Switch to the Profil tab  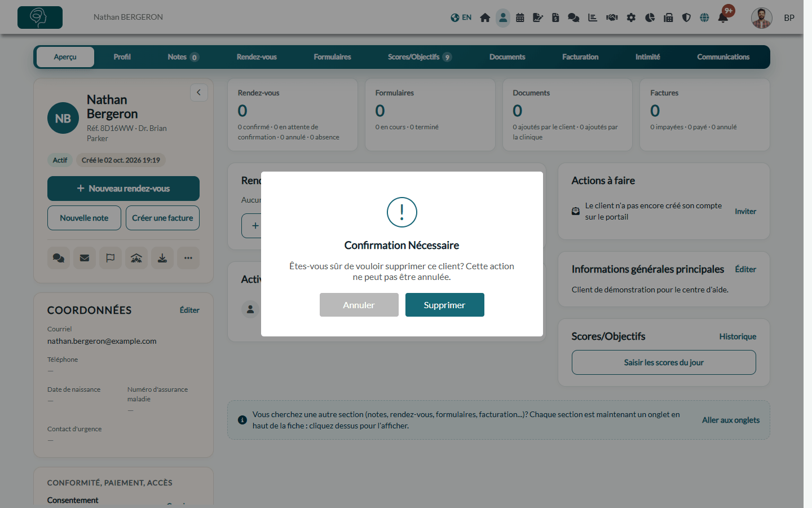click(122, 57)
